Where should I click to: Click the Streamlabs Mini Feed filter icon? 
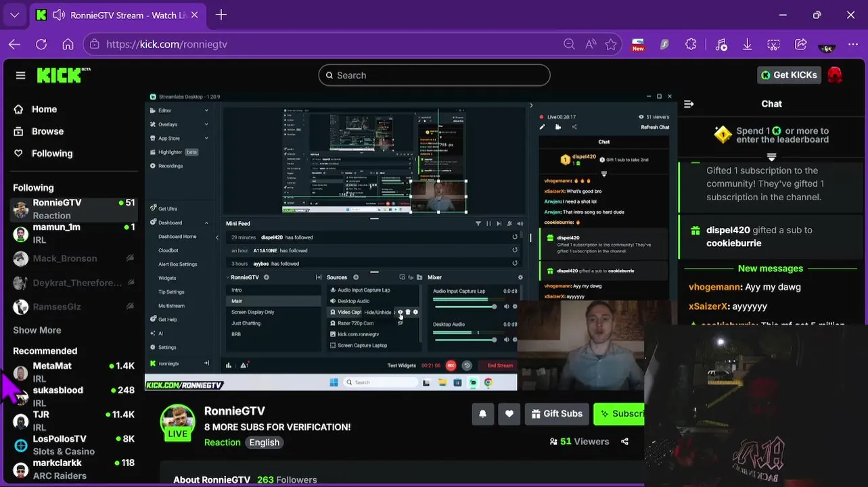pos(478,223)
